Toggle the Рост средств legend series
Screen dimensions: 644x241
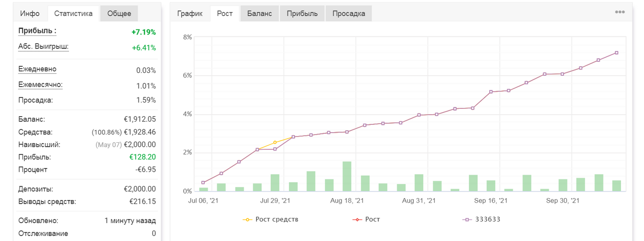[x=270, y=219]
